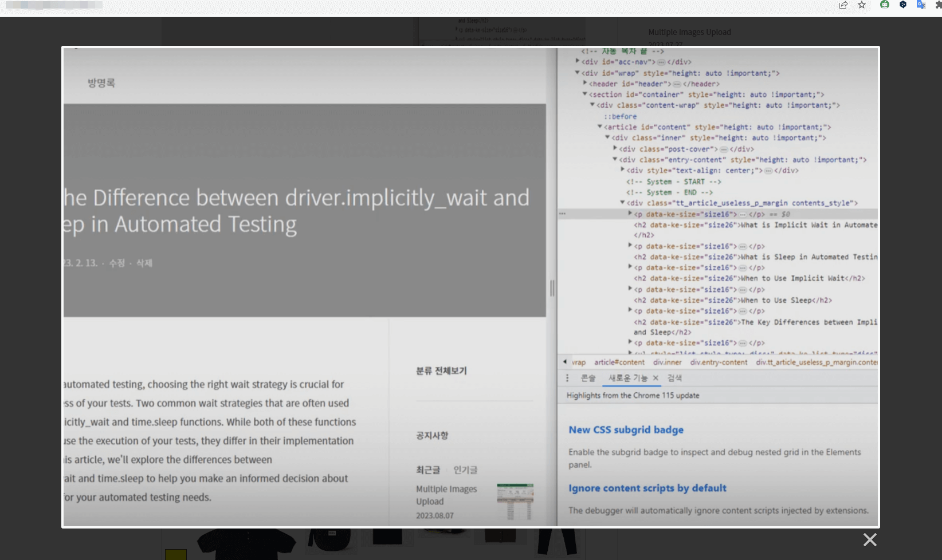This screenshot has width=942, height=560.
Task: Click the div.inner breadcrumb
Action: (668, 362)
